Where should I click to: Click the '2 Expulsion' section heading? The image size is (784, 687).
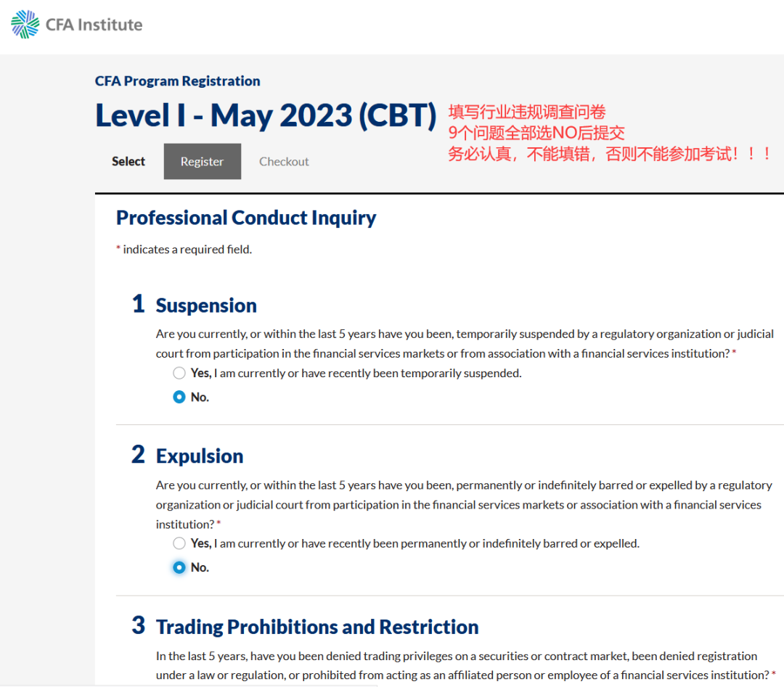tap(187, 455)
